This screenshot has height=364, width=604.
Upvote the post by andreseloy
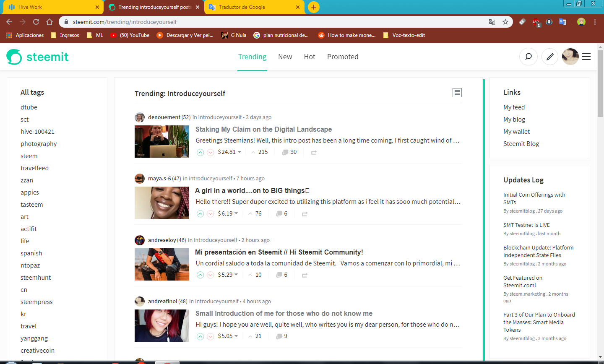pos(200,275)
